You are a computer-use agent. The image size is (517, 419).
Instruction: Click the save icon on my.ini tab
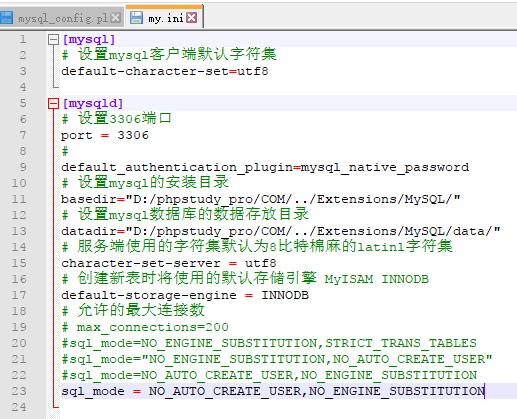tap(136, 18)
